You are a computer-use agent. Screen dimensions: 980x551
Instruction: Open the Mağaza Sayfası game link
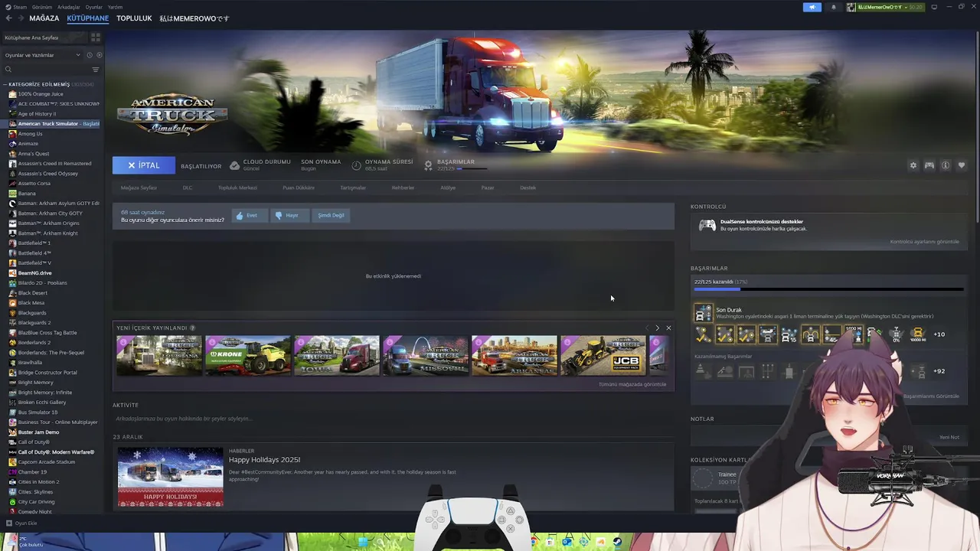(139, 187)
